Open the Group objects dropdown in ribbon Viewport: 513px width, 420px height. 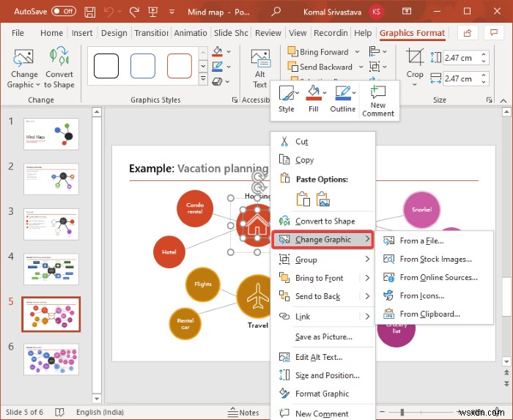pyautogui.click(x=378, y=67)
